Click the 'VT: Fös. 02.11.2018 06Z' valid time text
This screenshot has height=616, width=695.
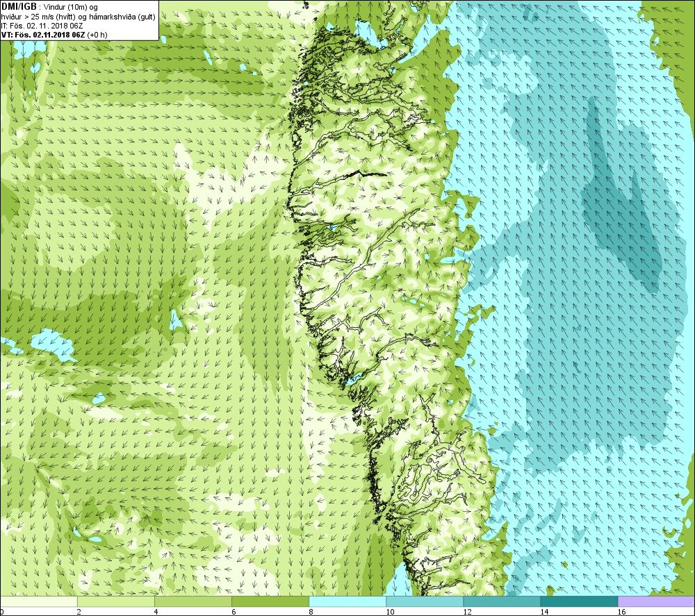[43, 35]
